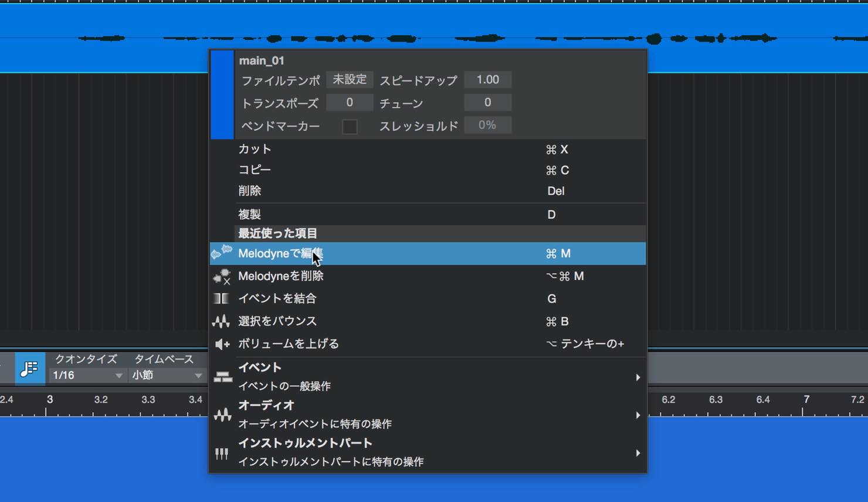Expand the オーディオ submenu arrow

(638, 415)
